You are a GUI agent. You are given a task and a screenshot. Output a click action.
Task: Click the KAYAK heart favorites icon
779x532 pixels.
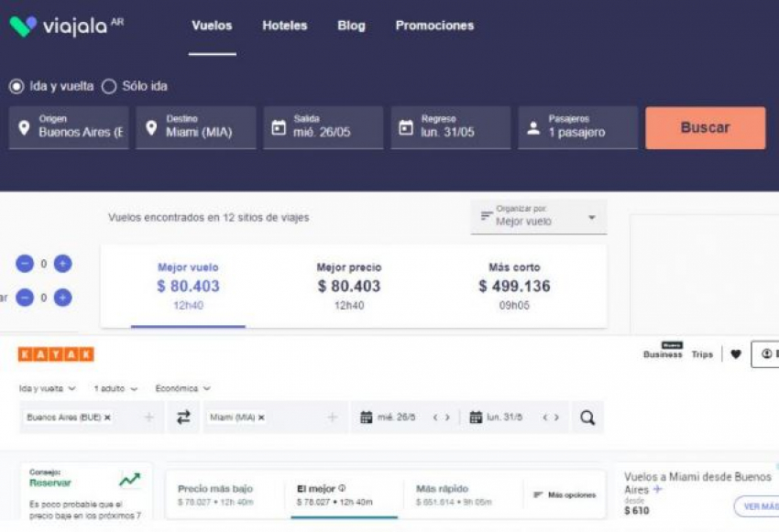[x=736, y=354]
